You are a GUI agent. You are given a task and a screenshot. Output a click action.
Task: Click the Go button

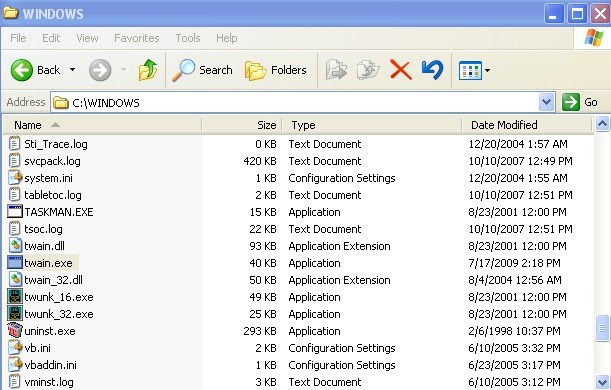point(580,102)
